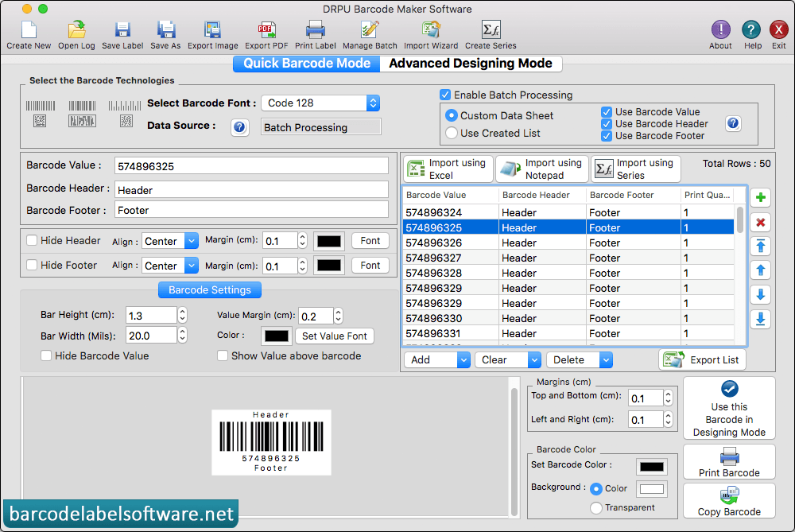Click Import using Notepad button

541,169
